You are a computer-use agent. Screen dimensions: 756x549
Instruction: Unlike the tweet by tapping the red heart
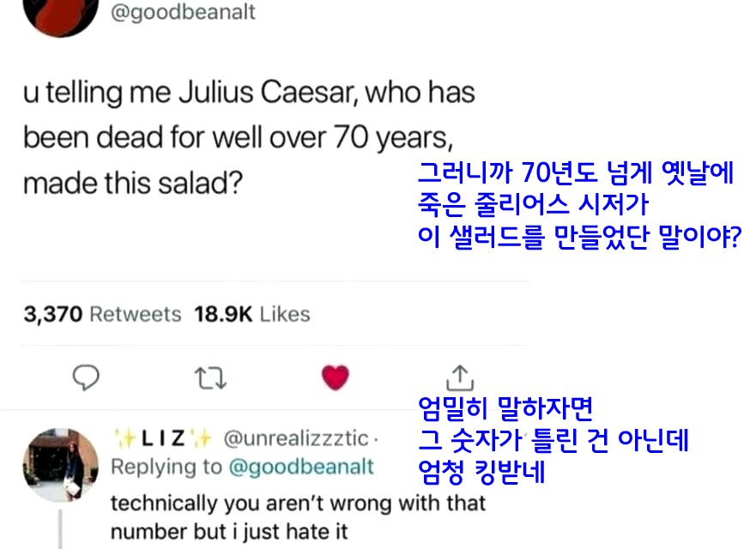(x=335, y=376)
